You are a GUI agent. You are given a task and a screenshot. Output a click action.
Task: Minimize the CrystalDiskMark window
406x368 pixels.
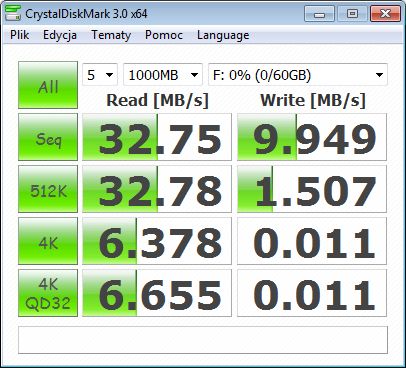coord(319,14)
